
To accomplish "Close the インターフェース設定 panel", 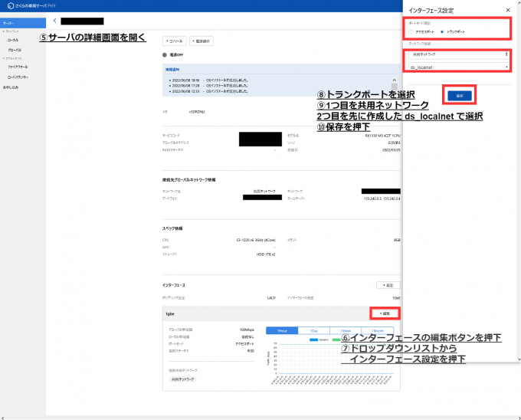I will pyautogui.click(x=508, y=10).
